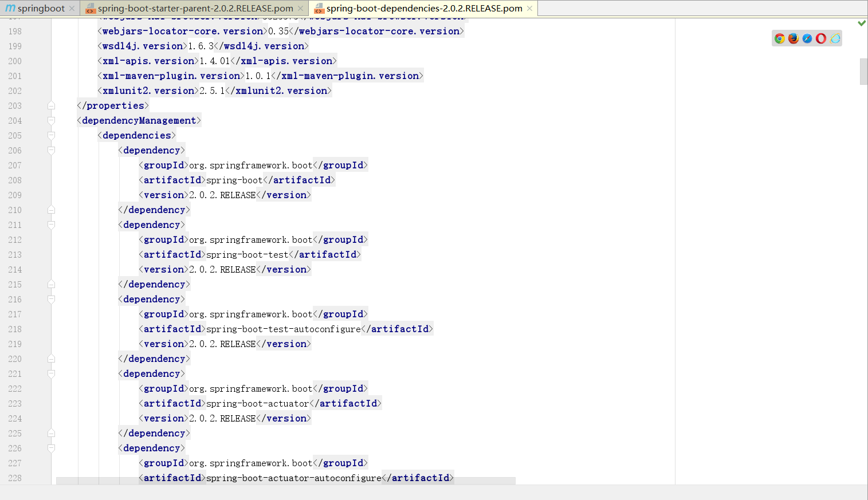
Task: Click groupId org.springframework.boot on line 227
Action: click(x=251, y=463)
